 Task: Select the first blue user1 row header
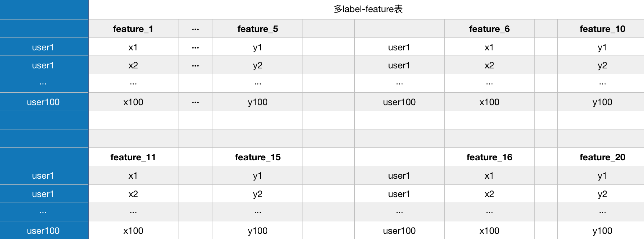[x=44, y=47]
